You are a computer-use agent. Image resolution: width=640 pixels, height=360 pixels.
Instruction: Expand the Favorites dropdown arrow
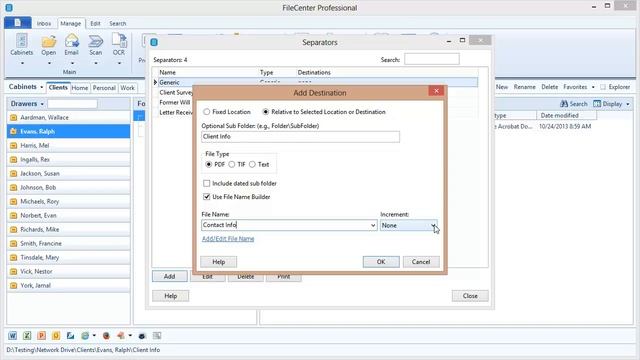coord(593,87)
